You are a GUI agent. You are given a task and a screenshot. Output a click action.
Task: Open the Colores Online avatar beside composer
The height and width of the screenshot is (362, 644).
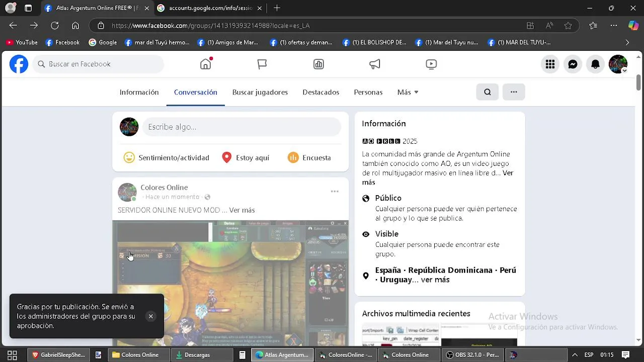click(x=129, y=127)
